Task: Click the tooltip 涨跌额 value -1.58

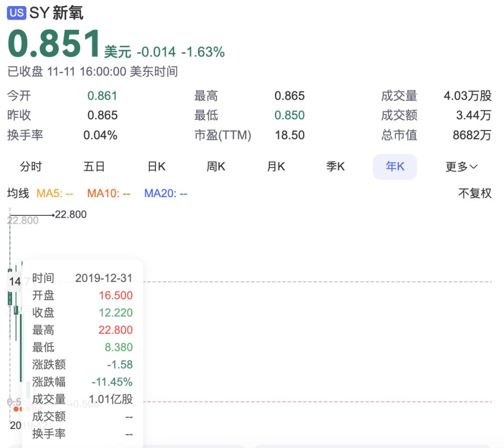Action: (x=119, y=365)
